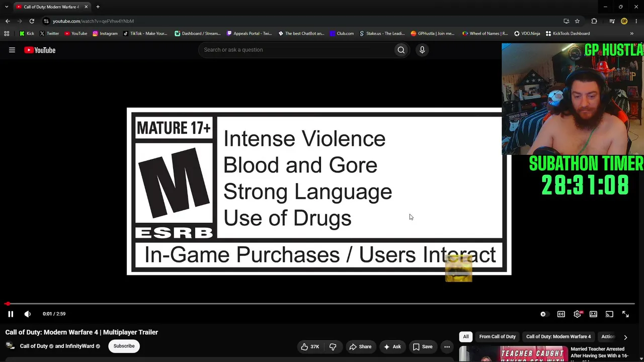This screenshot has height=362, width=644.
Task: Close the Call of Duty browser tab
Action: 86,7
